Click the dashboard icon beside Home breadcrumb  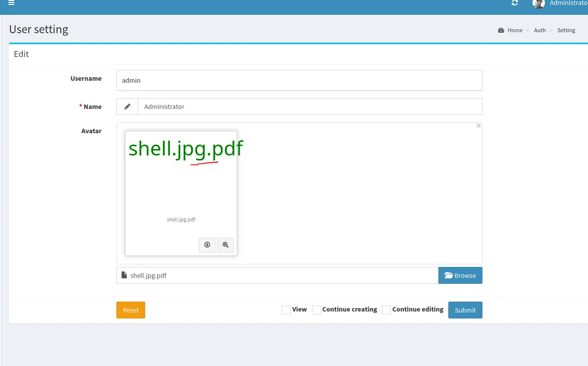(501, 30)
